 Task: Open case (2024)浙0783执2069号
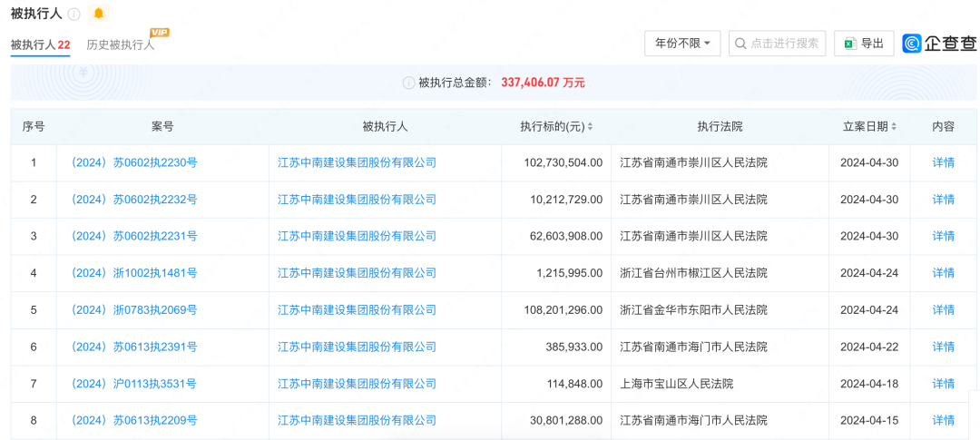pos(133,310)
